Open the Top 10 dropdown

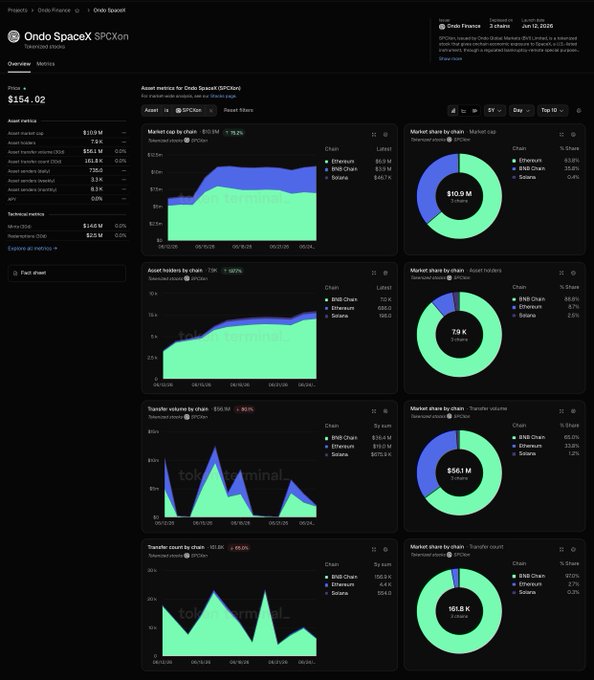(x=552, y=111)
